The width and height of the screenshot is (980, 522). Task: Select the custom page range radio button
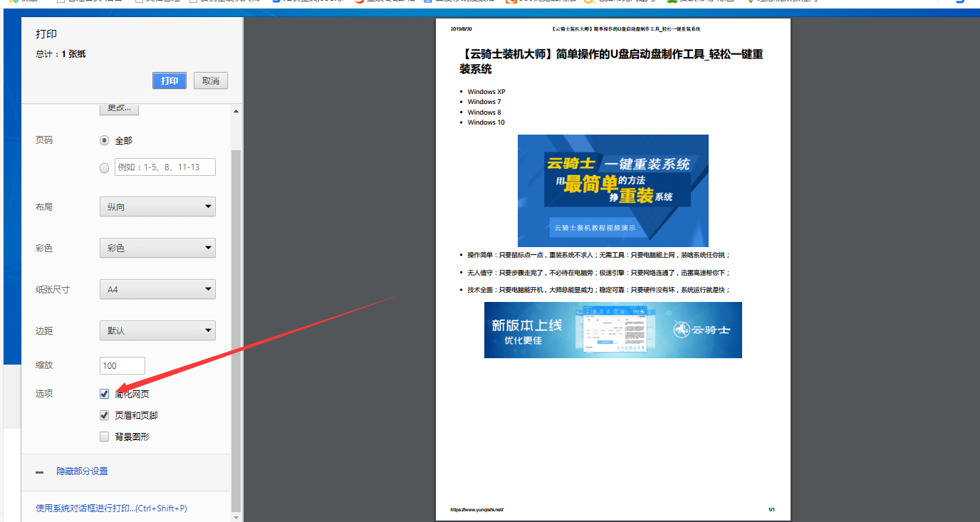[104, 167]
